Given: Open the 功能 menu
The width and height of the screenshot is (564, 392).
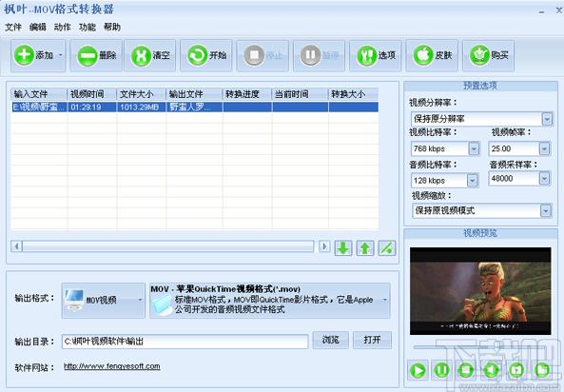Looking at the screenshot, I should coord(88,27).
